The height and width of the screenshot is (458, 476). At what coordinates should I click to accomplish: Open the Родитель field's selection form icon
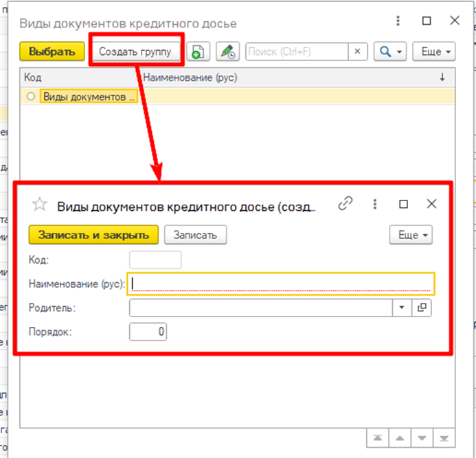pyautogui.click(x=422, y=308)
